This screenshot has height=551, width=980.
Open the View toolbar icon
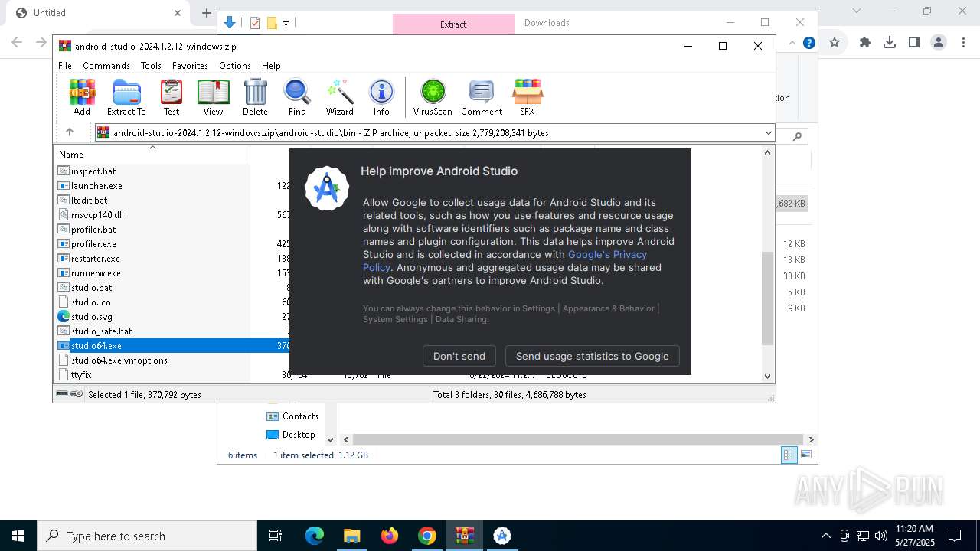click(x=213, y=97)
